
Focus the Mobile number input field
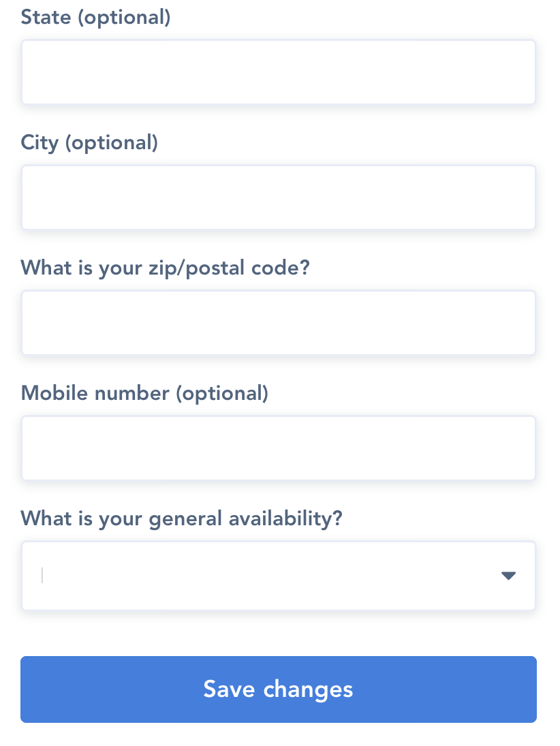(x=278, y=448)
